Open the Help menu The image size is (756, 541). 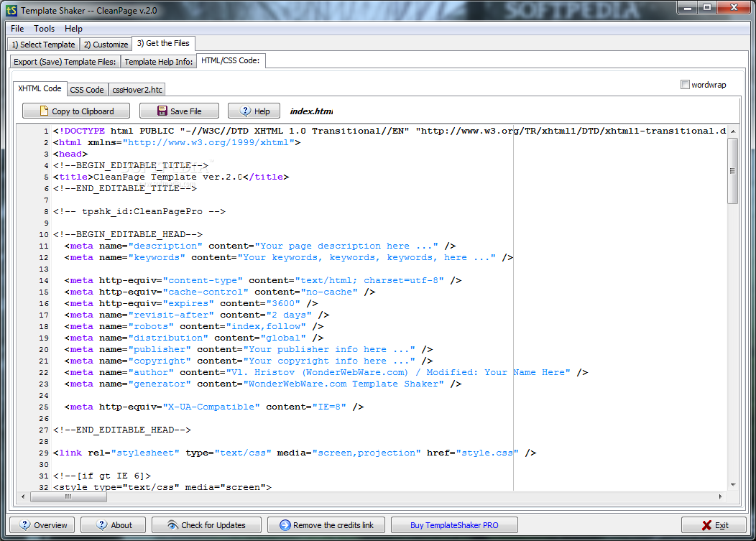(x=73, y=29)
